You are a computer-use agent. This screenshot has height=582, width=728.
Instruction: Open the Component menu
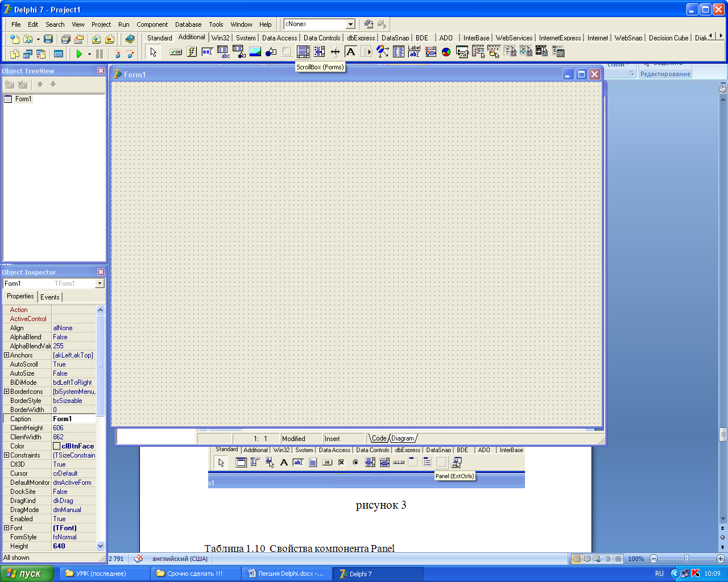(152, 24)
